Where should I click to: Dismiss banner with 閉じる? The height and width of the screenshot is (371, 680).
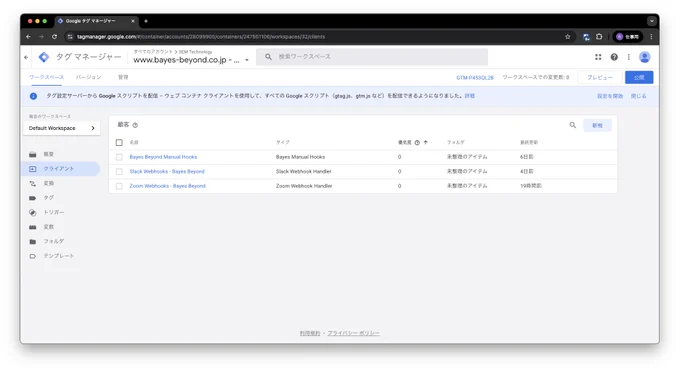click(x=638, y=96)
